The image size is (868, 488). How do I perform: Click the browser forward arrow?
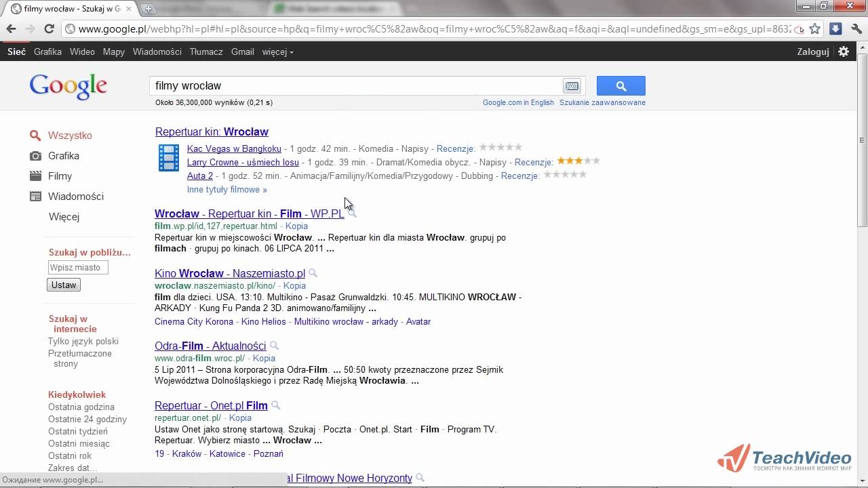[30, 29]
